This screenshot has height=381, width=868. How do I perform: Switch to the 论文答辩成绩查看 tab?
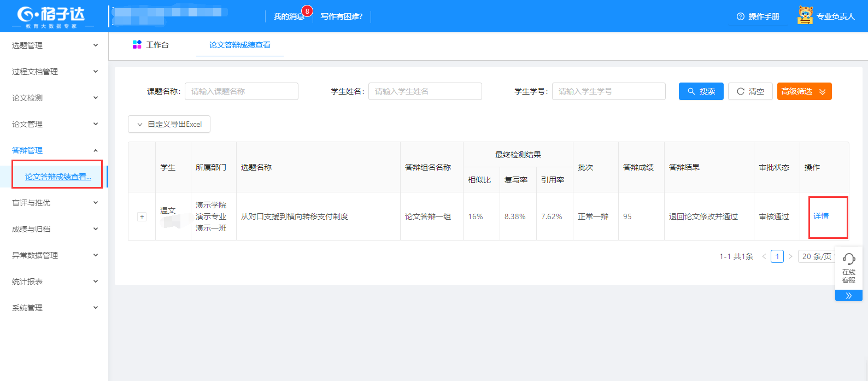coord(239,45)
